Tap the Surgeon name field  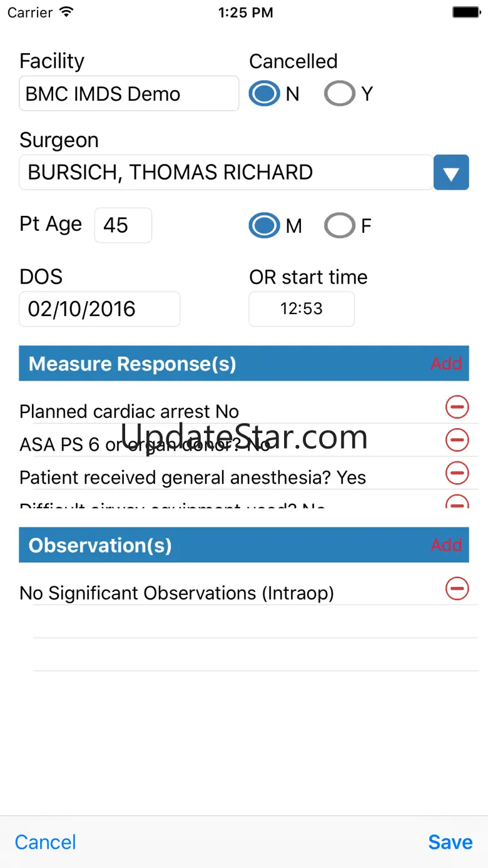click(226, 172)
